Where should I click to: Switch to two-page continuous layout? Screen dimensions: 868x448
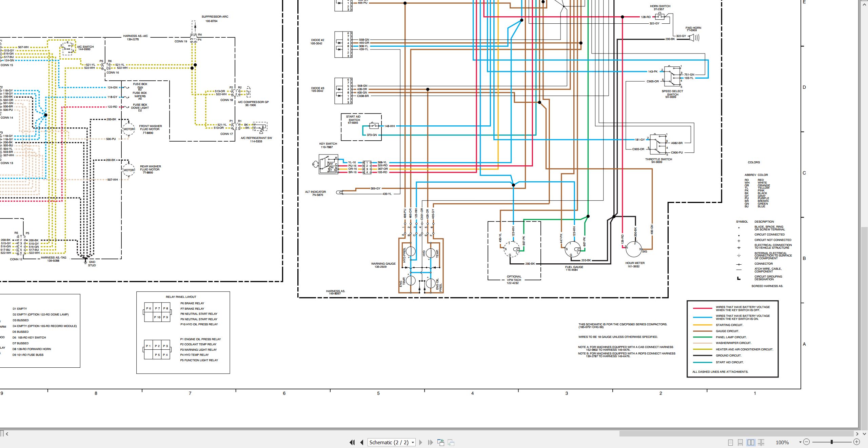click(x=761, y=442)
